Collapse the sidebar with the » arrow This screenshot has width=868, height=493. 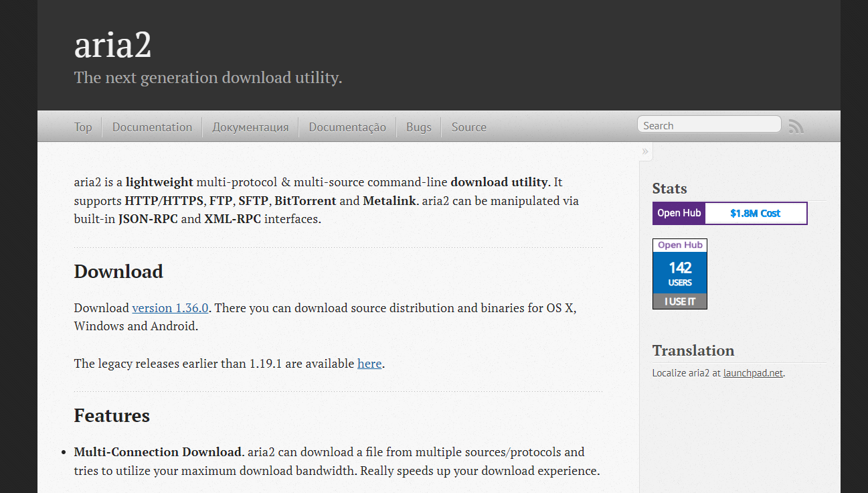645,151
